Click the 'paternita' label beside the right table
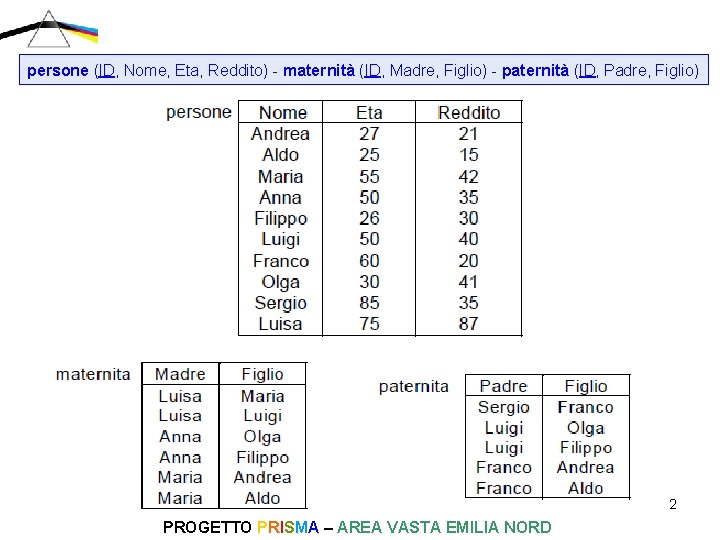The height and width of the screenshot is (540, 720). 414,386
